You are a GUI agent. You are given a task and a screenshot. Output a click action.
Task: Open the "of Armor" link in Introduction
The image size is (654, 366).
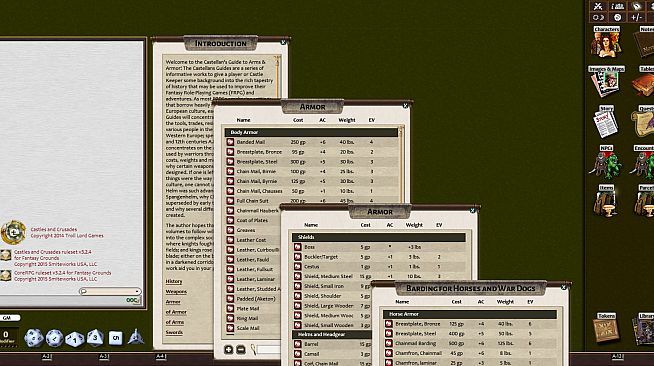(176, 312)
